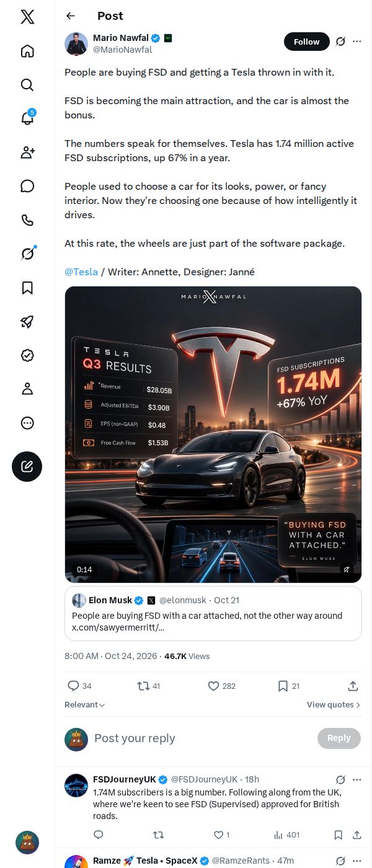The image size is (372, 868).
Task: Bookmark the main post
Action: point(288,686)
